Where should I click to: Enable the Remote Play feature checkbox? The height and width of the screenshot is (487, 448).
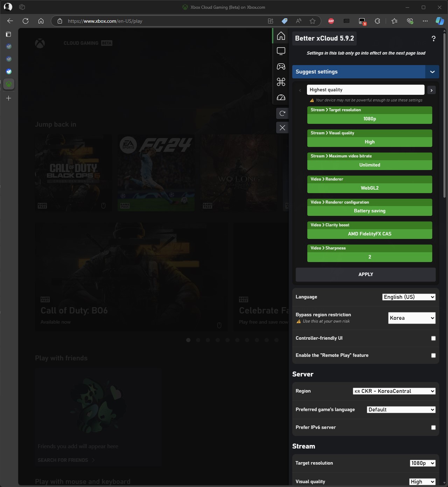433,355
